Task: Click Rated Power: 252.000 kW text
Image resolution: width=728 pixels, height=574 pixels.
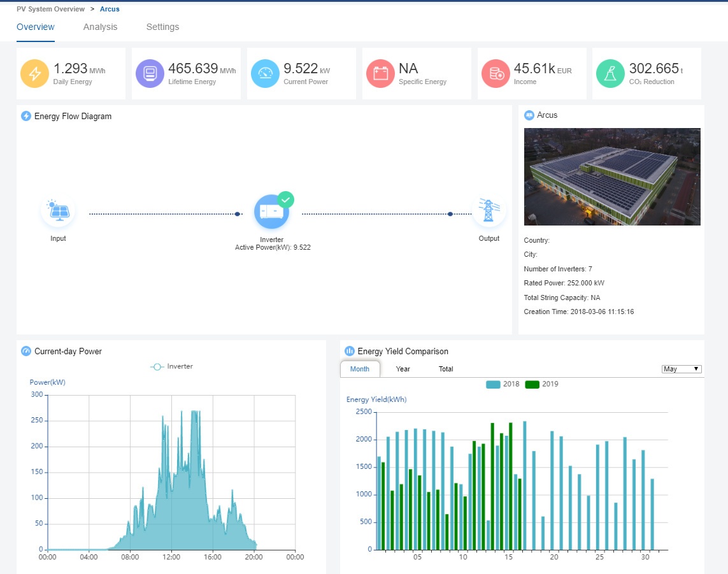Action: coord(564,283)
